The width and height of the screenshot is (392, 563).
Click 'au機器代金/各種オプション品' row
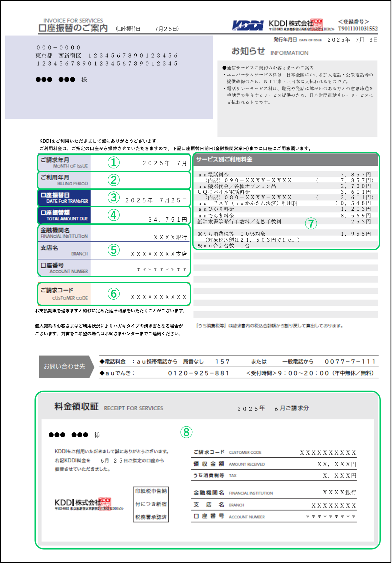pos(237,186)
